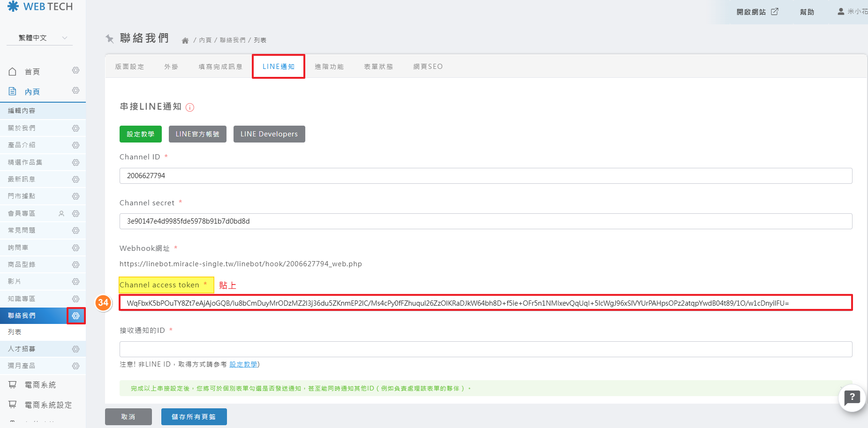Open settings gear for 聯絡我們
This screenshot has height=428, width=868.
click(x=75, y=316)
